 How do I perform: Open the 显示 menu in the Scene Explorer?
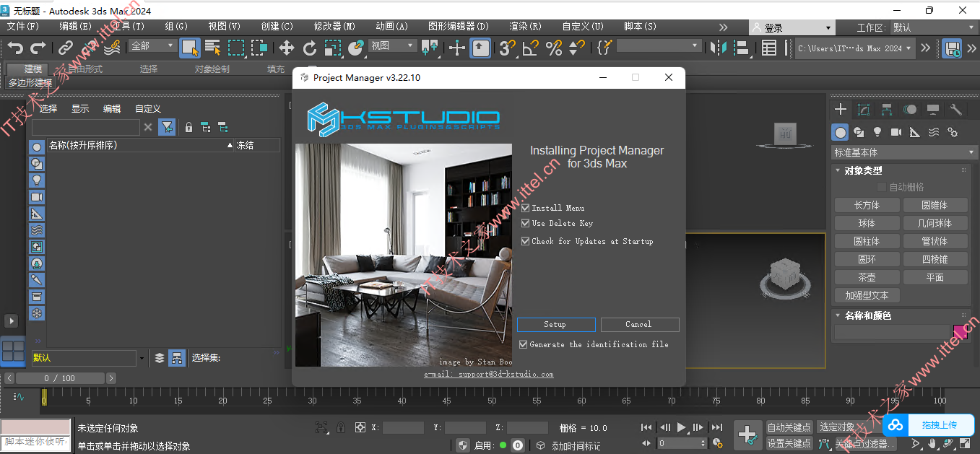pos(80,109)
